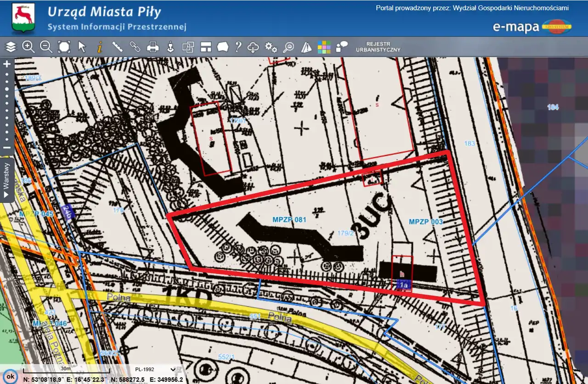This screenshot has width=588, height=384.
Task: Select the zoom out magnifier tool
Action: click(x=46, y=47)
